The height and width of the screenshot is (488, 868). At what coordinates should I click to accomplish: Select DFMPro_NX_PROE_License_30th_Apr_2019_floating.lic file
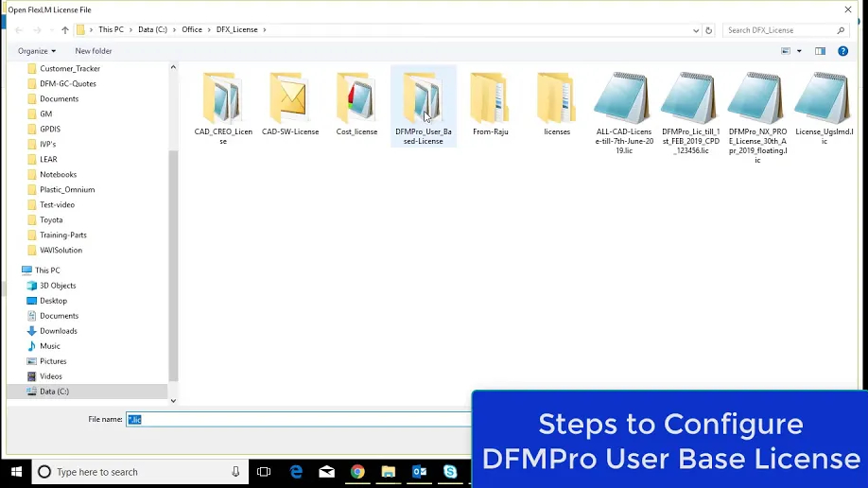click(757, 117)
